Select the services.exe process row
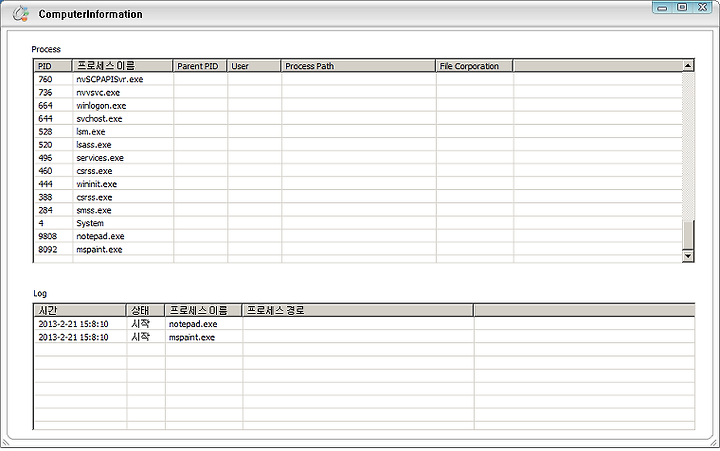The width and height of the screenshot is (720, 451). coord(359,158)
